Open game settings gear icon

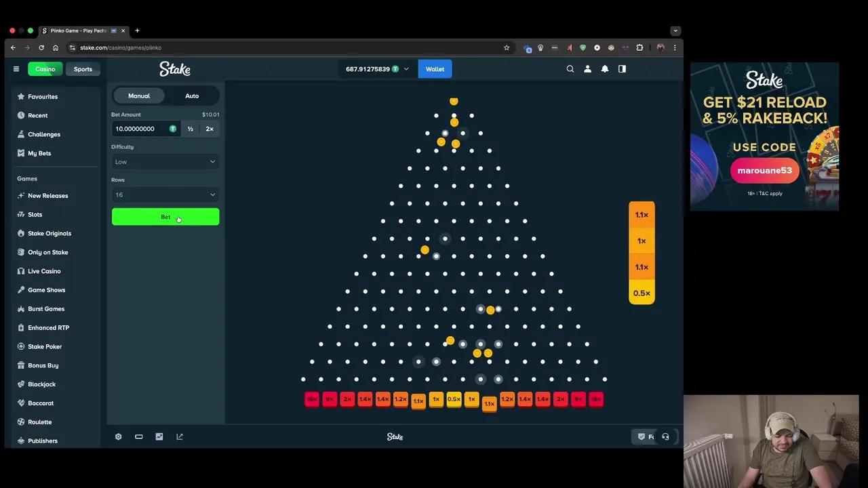(118, 436)
